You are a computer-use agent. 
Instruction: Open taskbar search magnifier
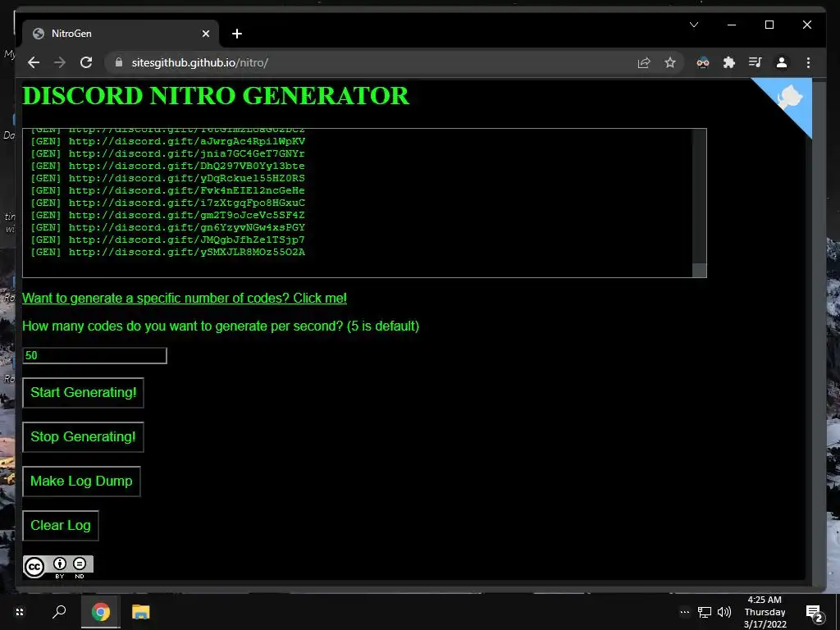(x=59, y=612)
